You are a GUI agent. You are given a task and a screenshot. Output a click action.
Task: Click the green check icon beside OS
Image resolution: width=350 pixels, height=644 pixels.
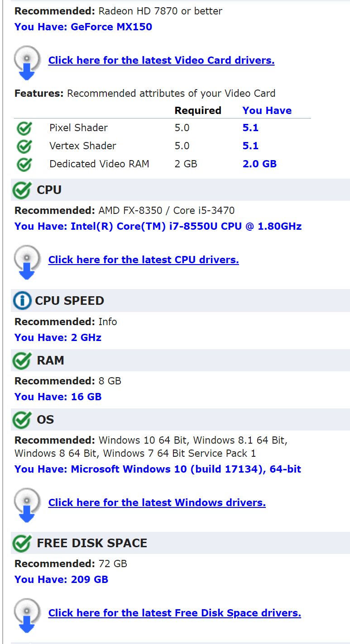[x=21, y=420]
